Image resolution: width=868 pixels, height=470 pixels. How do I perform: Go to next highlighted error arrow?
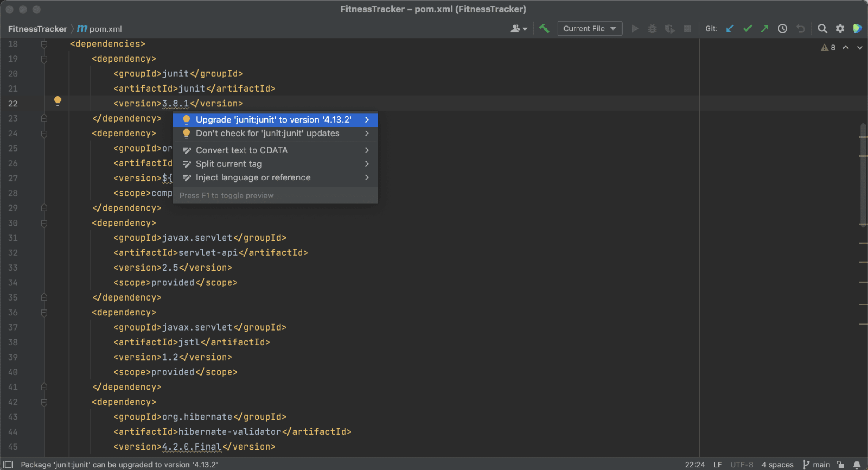[x=860, y=48]
